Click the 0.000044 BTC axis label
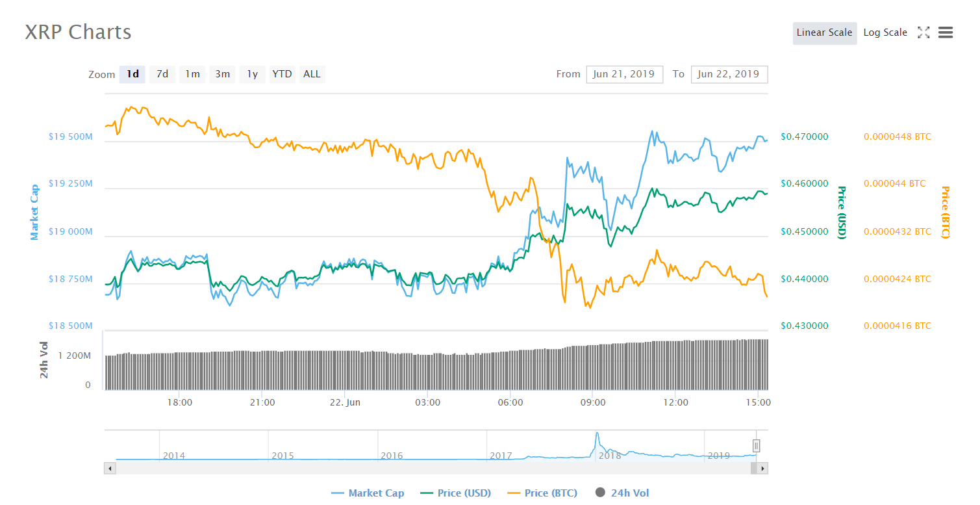The width and height of the screenshot is (980, 505). 895,184
